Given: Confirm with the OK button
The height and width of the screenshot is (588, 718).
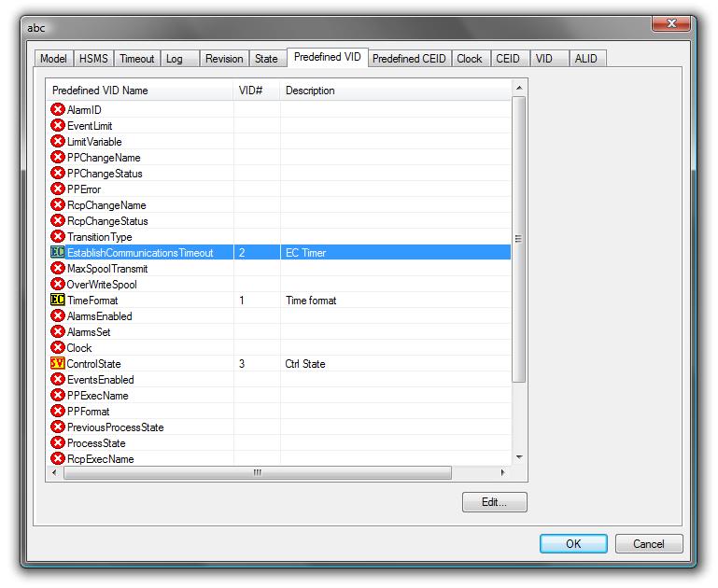Looking at the screenshot, I should point(573,544).
